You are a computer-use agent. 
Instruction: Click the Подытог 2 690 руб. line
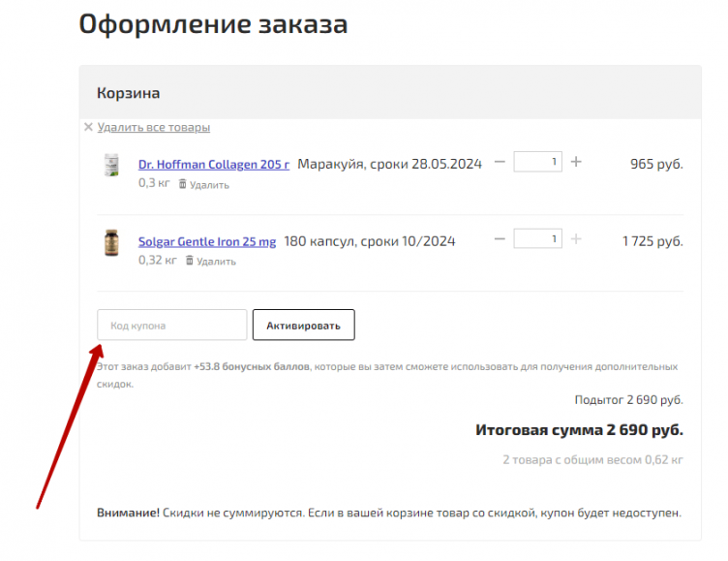click(x=629, y=400)
